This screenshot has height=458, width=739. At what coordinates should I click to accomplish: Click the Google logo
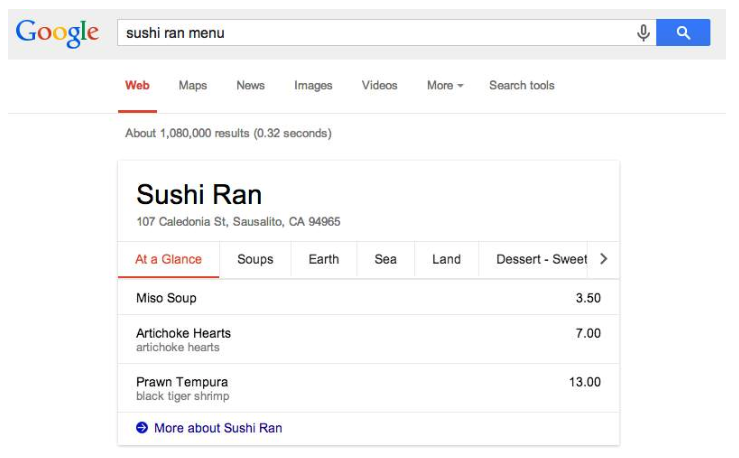[57, 33]
